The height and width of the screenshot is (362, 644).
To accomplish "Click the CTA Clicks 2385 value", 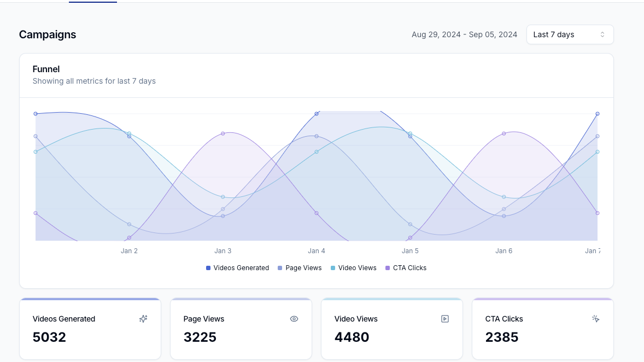I will click(x=502, y=337).
